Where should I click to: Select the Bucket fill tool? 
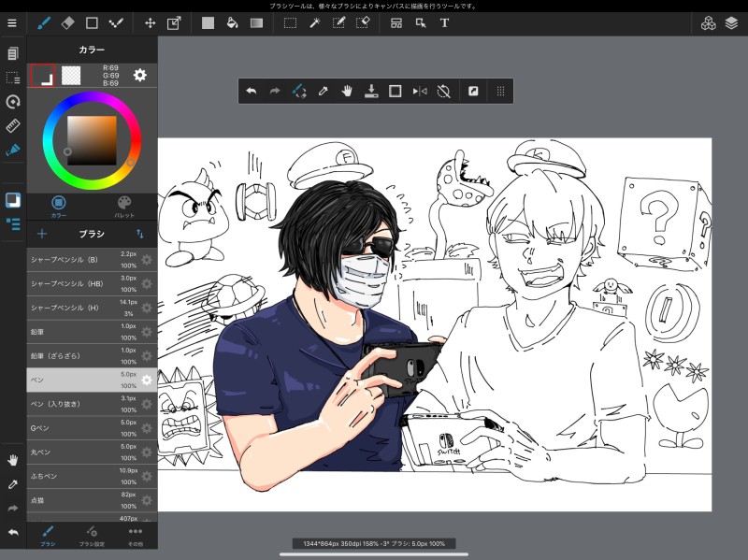(232, 22)
